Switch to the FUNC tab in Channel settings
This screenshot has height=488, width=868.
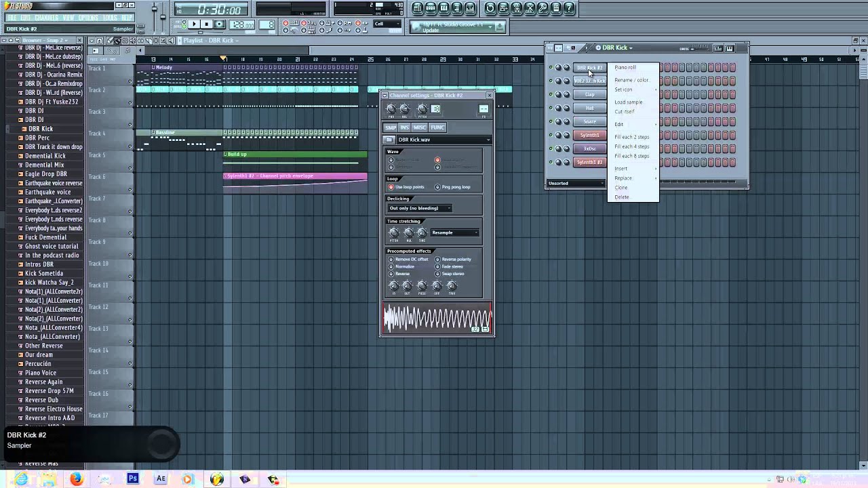[x=437, y=127]
